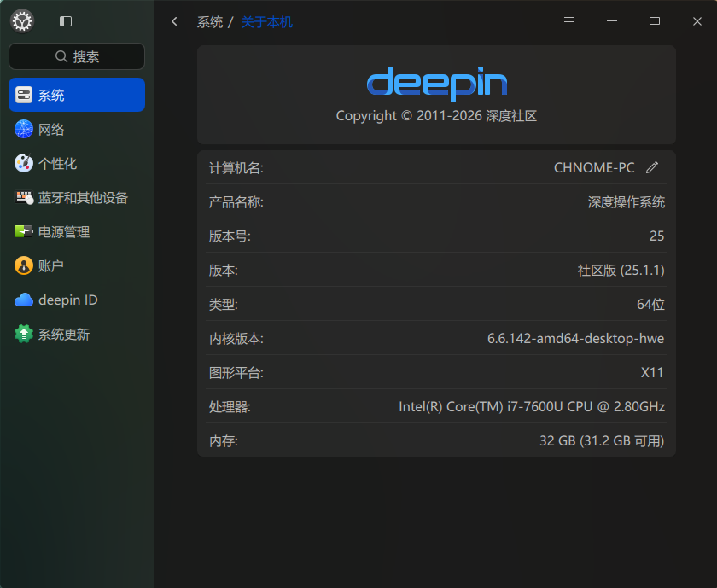717x588 pixels.
Task: Click the 64位 type value
Action: coord(650,304)
